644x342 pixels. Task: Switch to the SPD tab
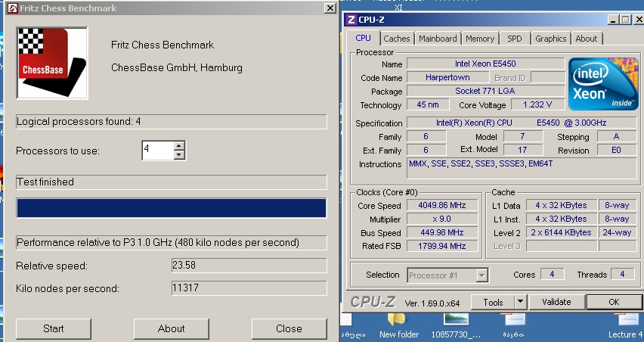click(514, 39)
